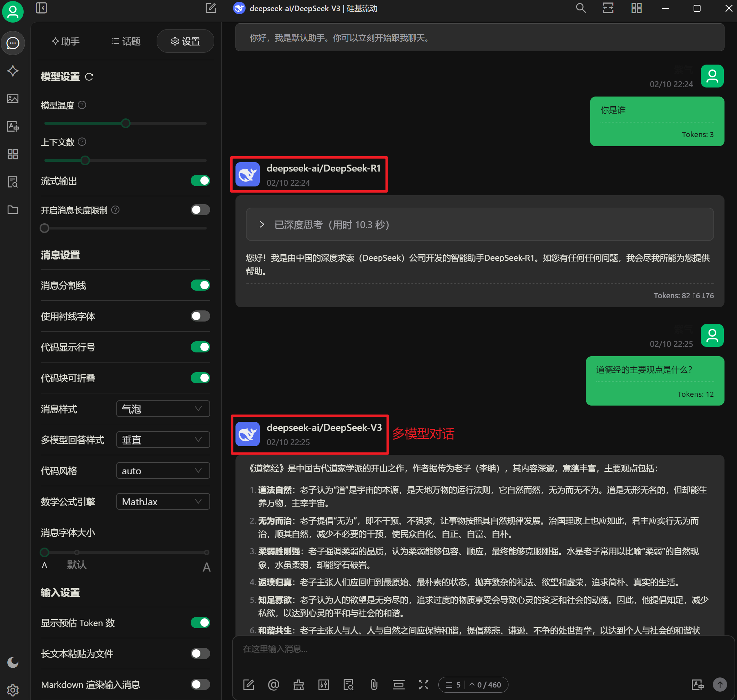Click the message length limit slider handle
The height and width of the screenshot is (700, 737).
44,228
